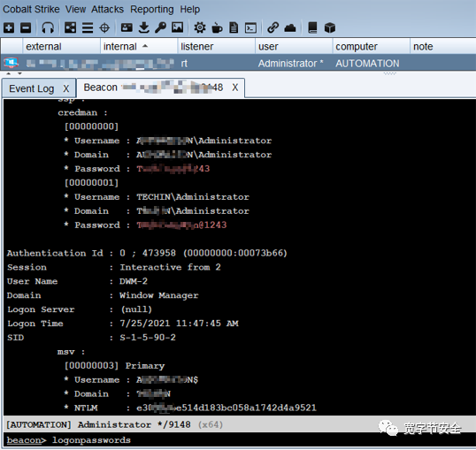The image size is (476, 450).
Task: Click the document icon for MS Office macro
Action: (x=234, y=28)
